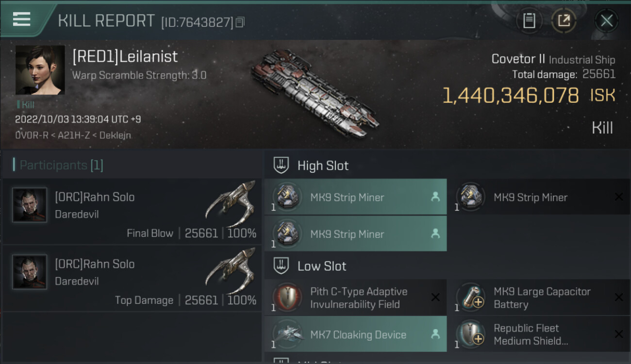Click the clipboard report icon
The width and height of the screenshot is (631, 364).
click(529, 20)
